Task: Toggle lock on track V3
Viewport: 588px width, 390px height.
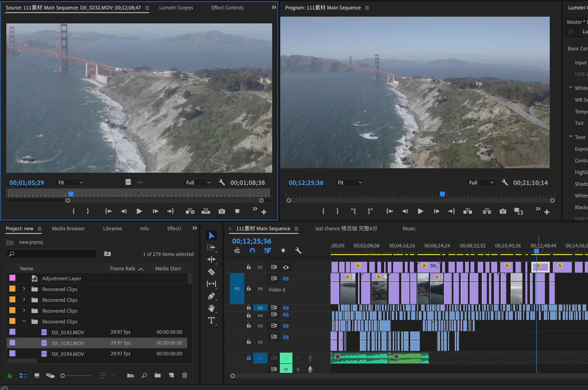Action: coord(249,325)
